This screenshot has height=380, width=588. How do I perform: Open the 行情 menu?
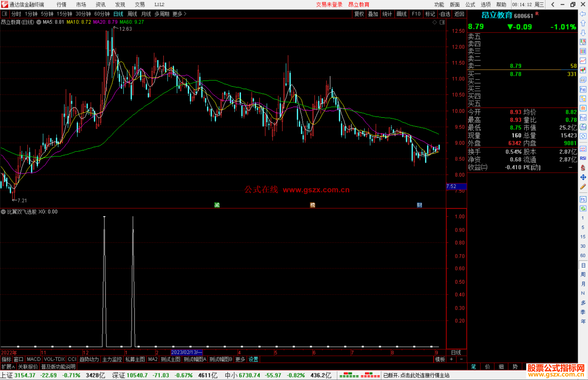pos(62,5)
